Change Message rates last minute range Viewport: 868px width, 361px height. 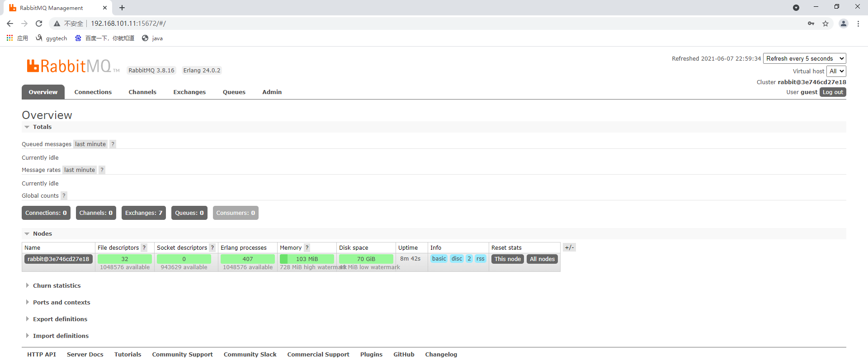[x=80, y=170]
